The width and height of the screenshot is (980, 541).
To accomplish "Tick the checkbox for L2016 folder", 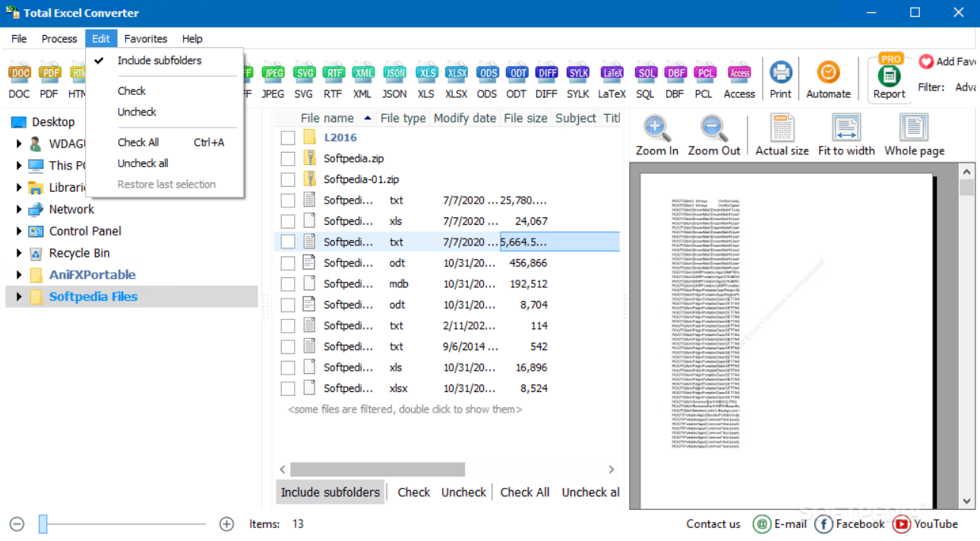I will 288,138.
